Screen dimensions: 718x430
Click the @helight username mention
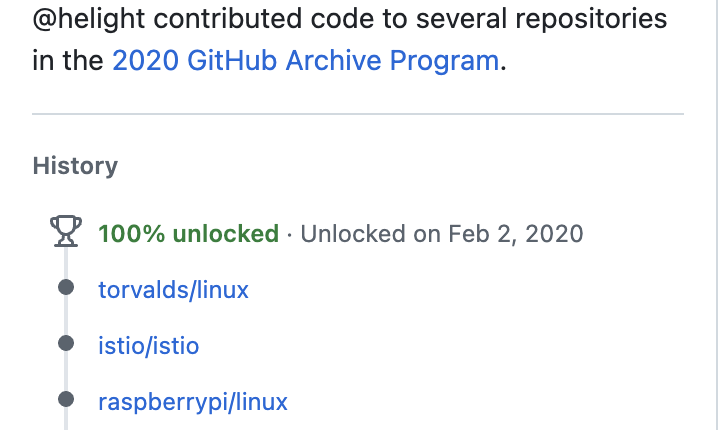tap(86, 18)
